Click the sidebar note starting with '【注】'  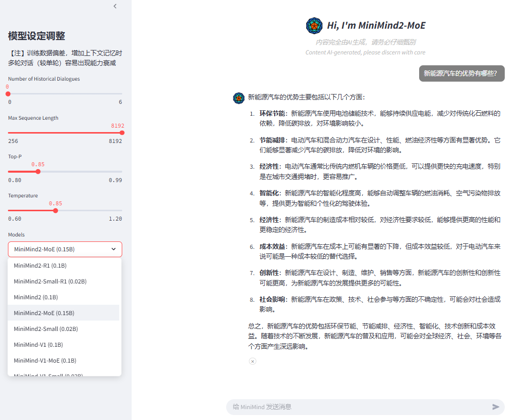[x=65, y=58]
